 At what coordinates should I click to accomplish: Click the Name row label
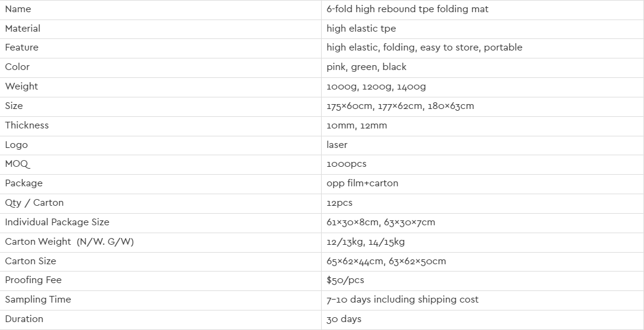[x=18, y=9]
